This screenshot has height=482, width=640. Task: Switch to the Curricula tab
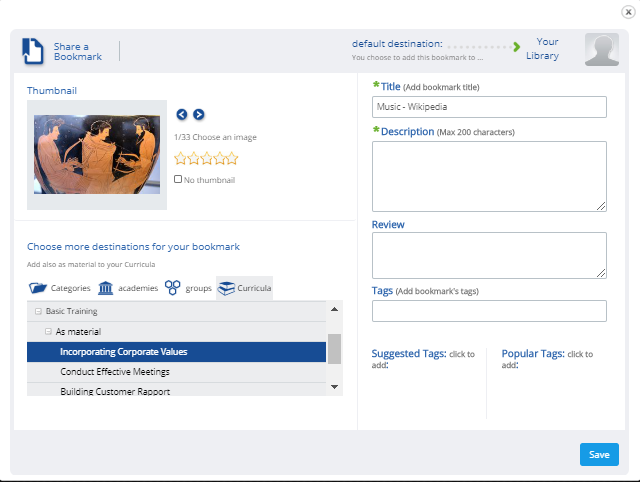(x=244, y=288)
